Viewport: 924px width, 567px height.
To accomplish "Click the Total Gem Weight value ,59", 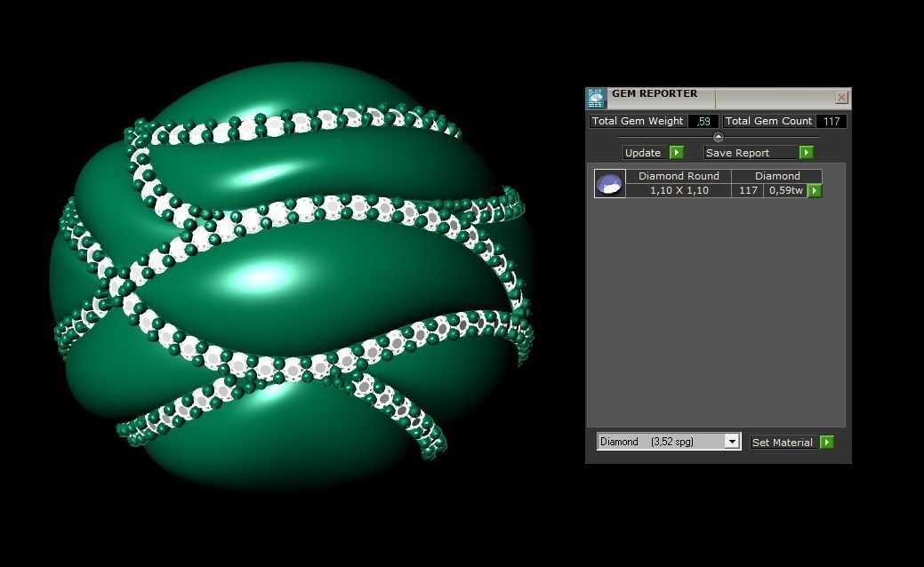I will tap(703, 121).
